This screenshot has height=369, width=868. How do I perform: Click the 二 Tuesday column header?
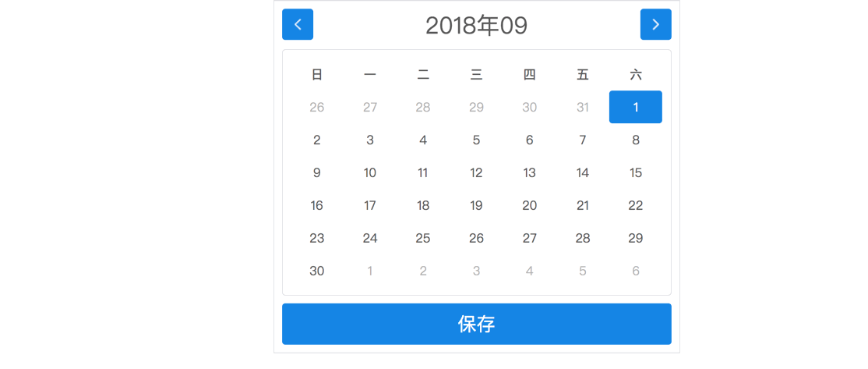point(423,75)
